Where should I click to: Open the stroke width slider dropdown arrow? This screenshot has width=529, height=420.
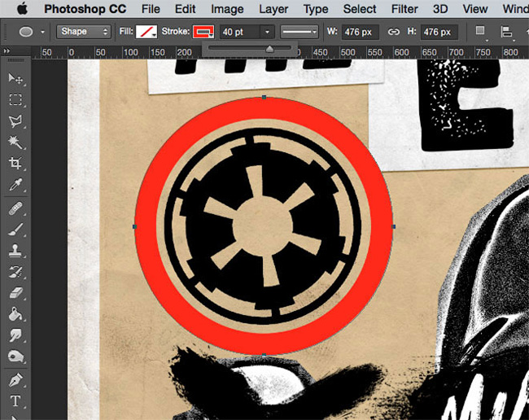coord(267,32)
